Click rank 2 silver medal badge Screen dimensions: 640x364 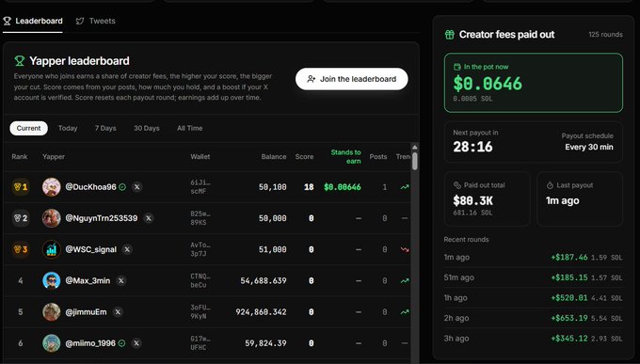point(21,218)
